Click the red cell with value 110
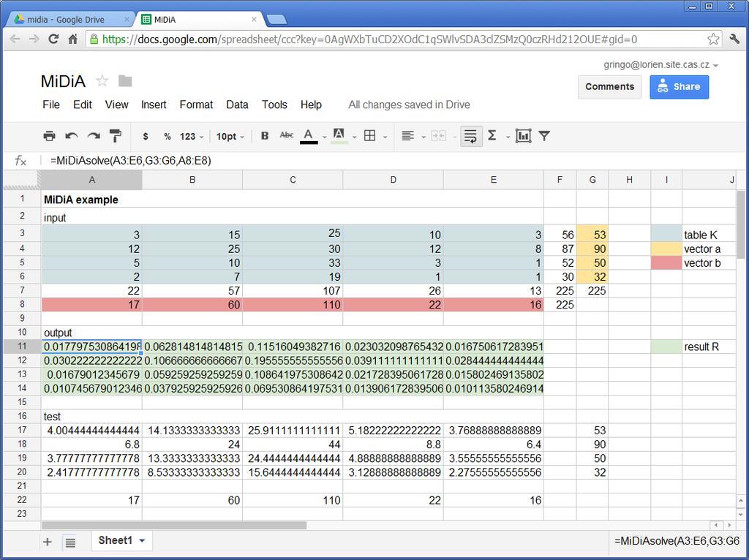 (293, 305)
